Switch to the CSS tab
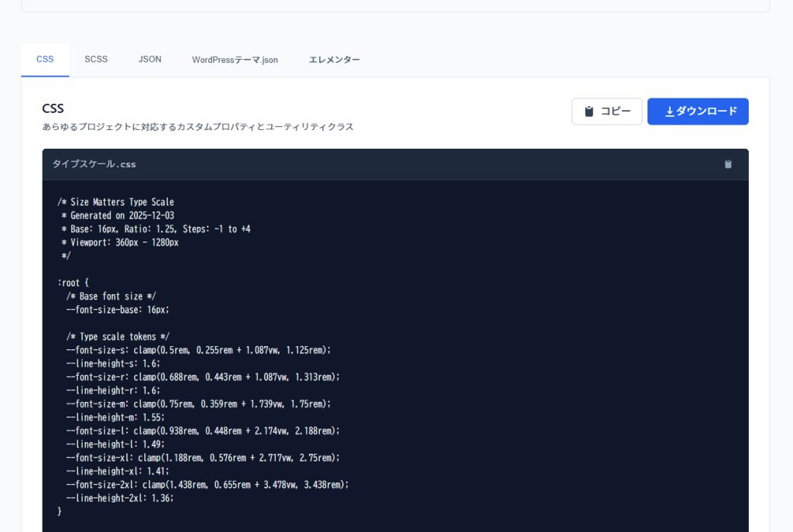793x532 pixels. click(x=45, y=60)
